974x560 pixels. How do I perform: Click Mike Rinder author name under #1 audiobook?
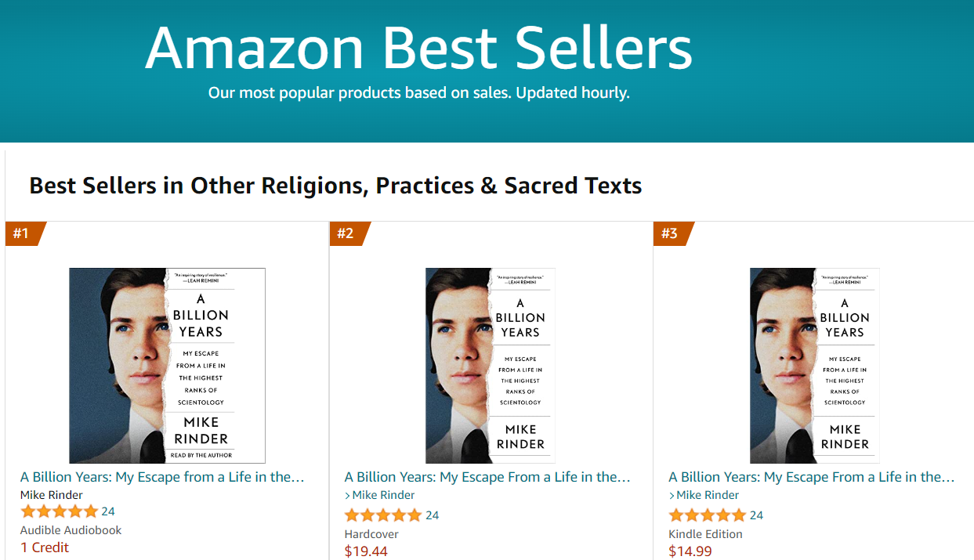(x=52, y=495)
